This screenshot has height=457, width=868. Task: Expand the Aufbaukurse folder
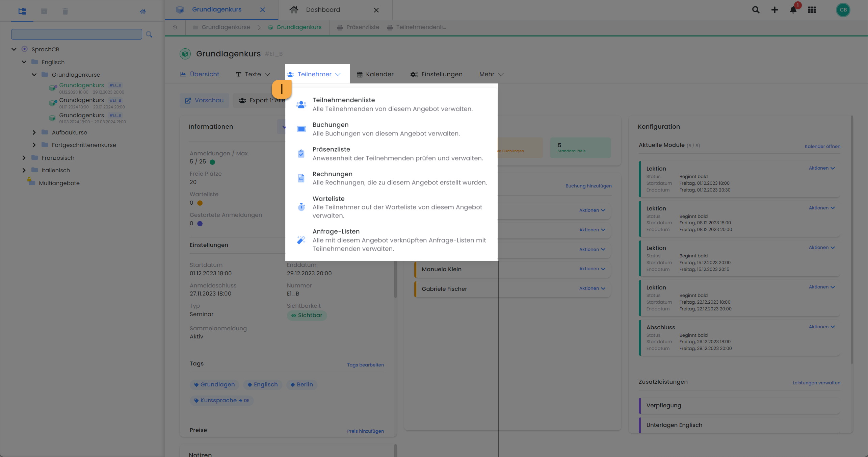point(34,132)
